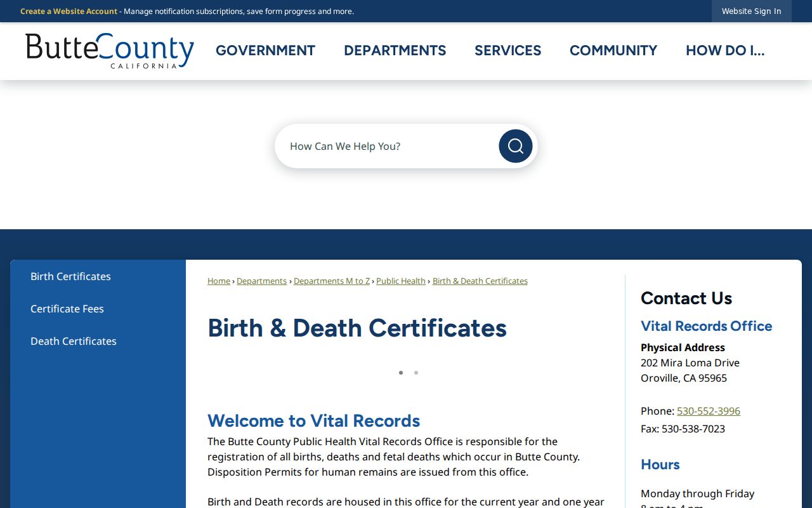This screenshot has width=812, height=508.
Task: Open the How Do I... menu
Action: 725,51
